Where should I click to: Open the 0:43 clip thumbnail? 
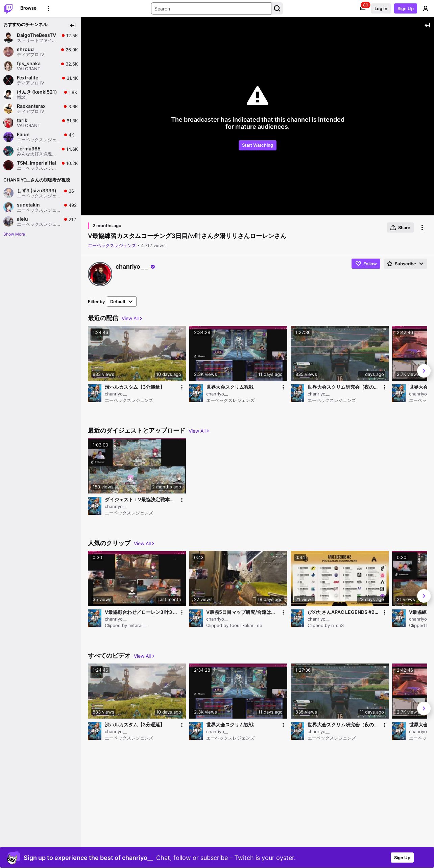tap(238, 579)
